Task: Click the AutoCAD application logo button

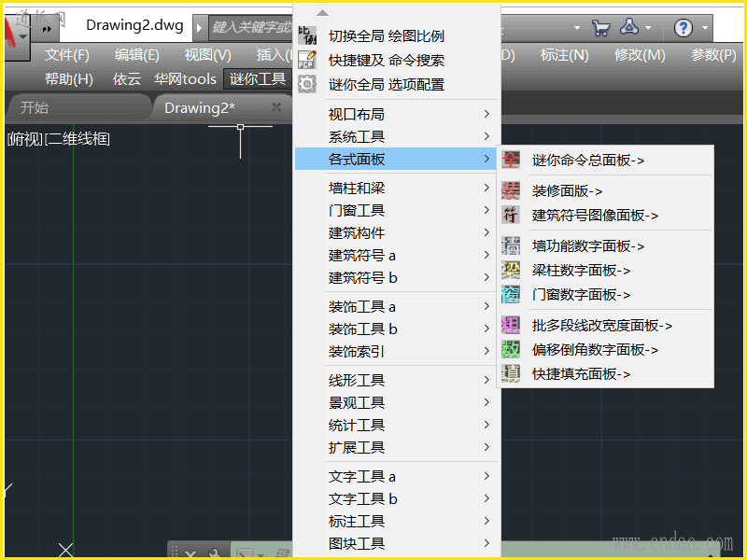Action: [x=16, y=37]
